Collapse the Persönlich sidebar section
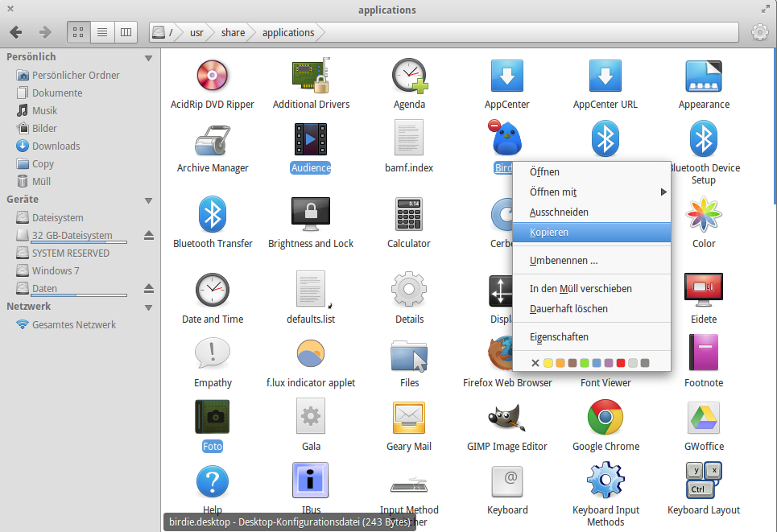Image resolution: width=777 pixels, height=532 pixels. pyautogui.click(x=148, y=58)
